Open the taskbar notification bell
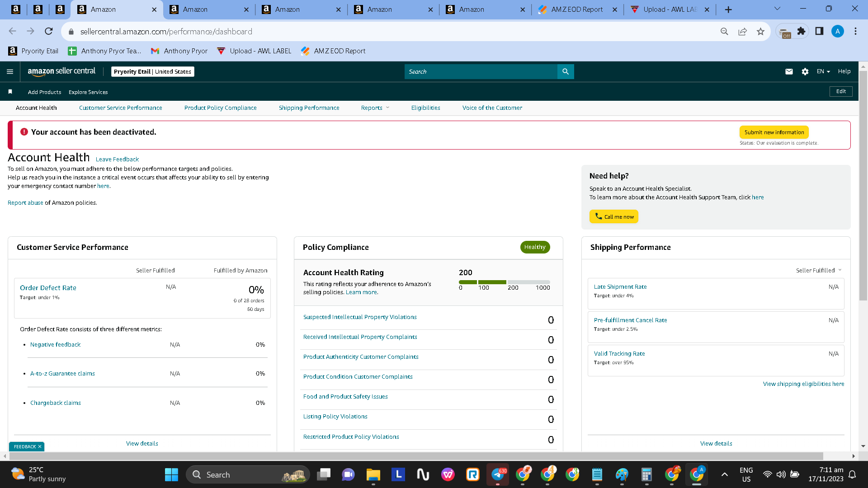Screen dimensions: 868x488 pyautogui.click(x=852, y=474)
